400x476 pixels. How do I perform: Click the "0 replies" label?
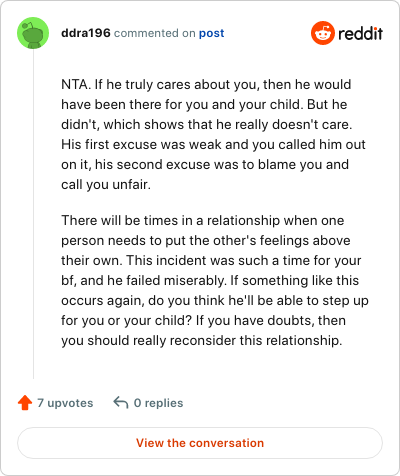pos(158,403)
